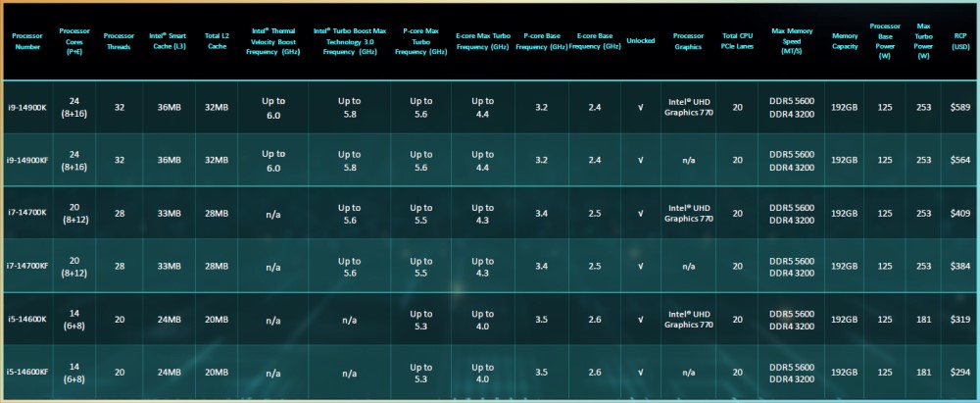Click the Processor Cores (P+E) column header
This screenshot has width=980, height=403.
[x=73, y=39]
